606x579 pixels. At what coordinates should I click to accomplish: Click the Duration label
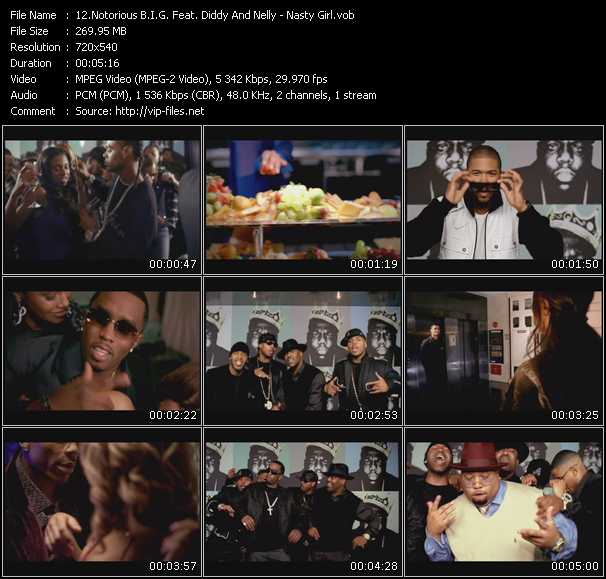pos(31,63)
